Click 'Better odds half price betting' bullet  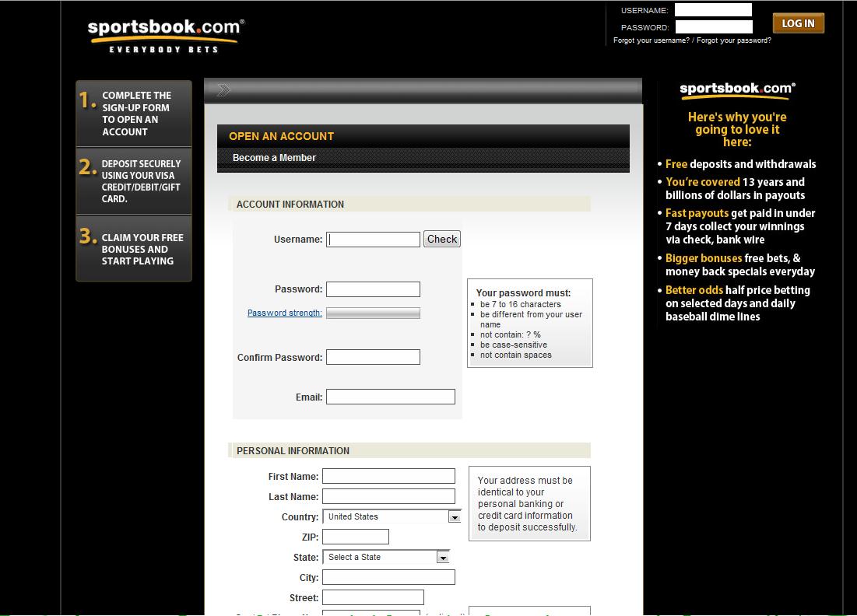point(738,303)
